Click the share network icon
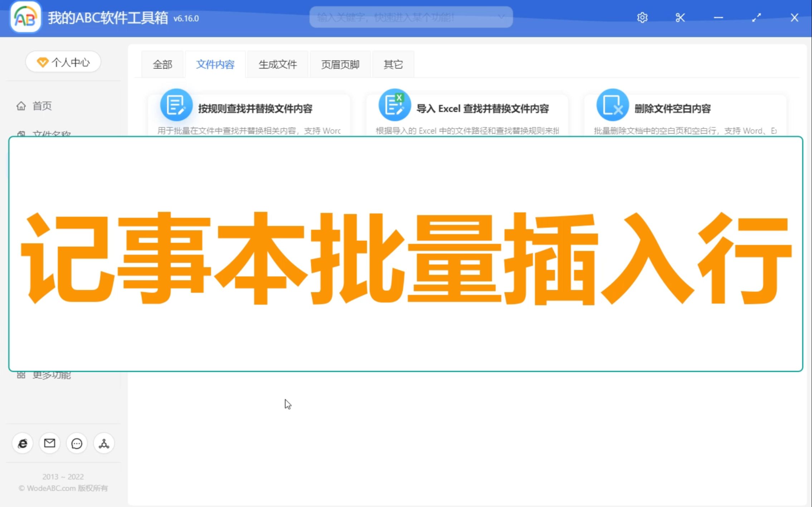The image size is (812, 507). (x=104, y=443)
